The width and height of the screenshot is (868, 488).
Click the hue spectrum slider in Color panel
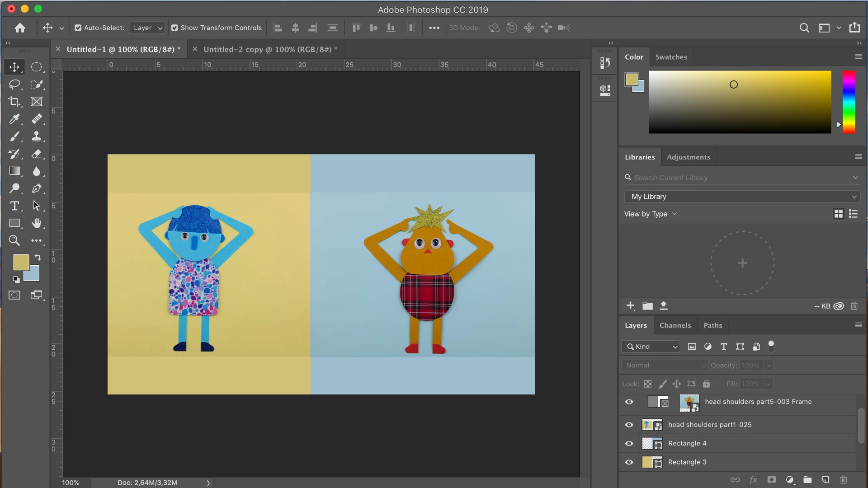pos(849,102)
